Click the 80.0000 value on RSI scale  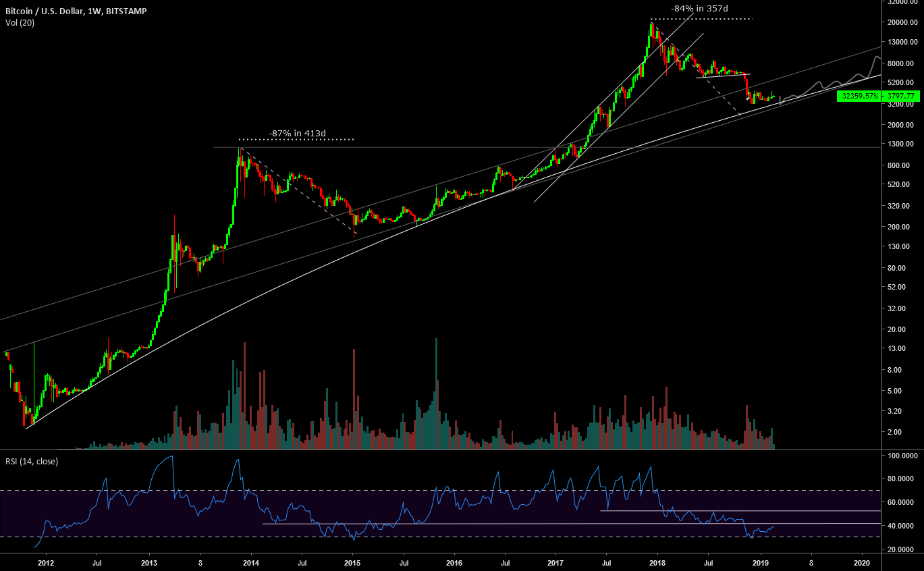point(902,479)
